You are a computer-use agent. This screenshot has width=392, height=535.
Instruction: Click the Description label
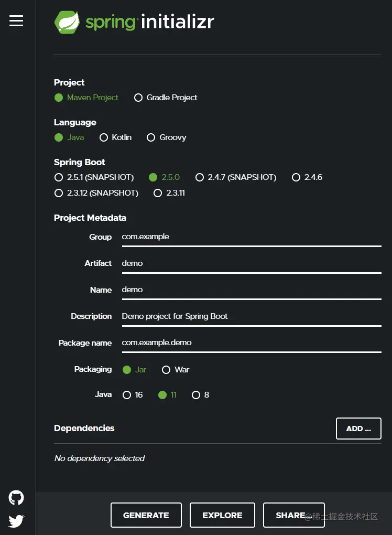tap(91, 316)
